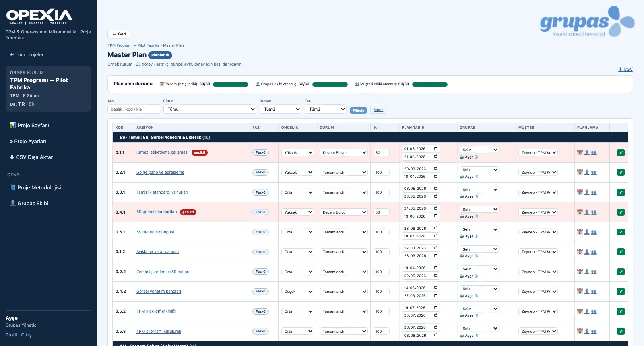Click the green checkmark on row 0.1.1
This screenshot has height=346, width=644.
coord(621,152)
